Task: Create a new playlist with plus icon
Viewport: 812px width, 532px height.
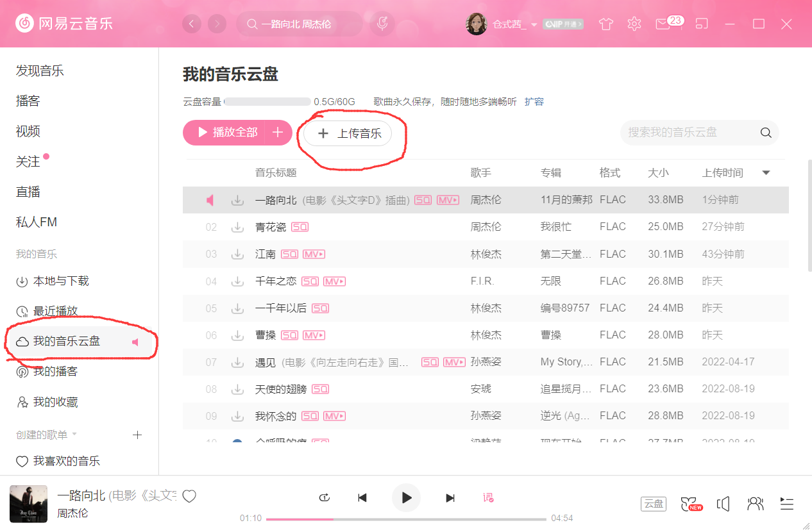Action: click(137, 435)
